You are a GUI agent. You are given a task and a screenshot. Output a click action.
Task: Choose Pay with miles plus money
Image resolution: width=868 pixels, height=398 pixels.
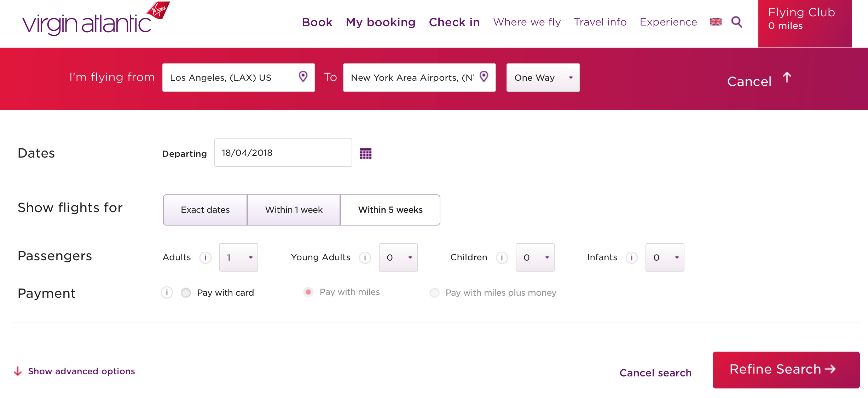434,293
